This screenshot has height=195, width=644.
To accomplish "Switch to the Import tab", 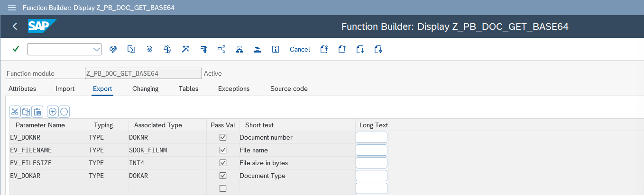I will point(65,89).
